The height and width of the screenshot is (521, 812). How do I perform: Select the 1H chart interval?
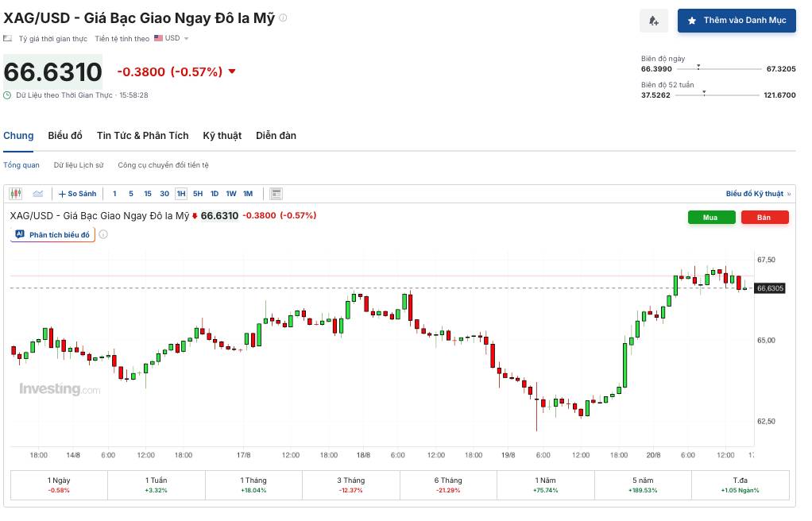click(x=181, y=194)
